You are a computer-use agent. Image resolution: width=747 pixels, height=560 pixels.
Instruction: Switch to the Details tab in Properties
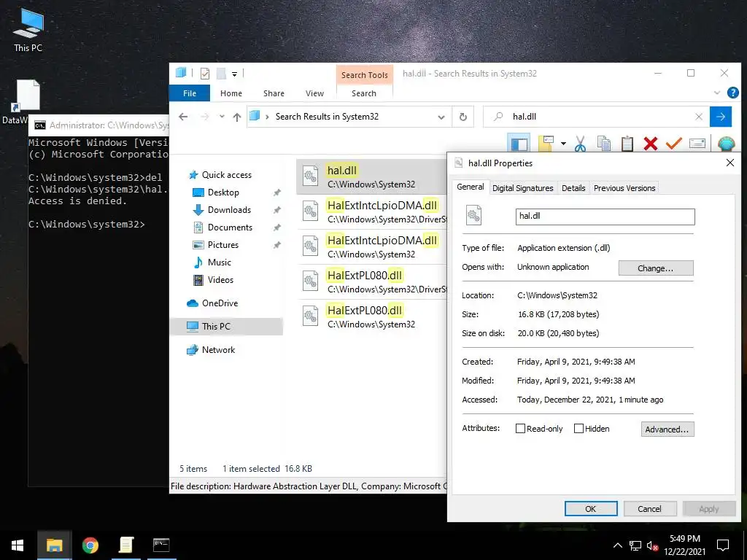pos(573,188)
